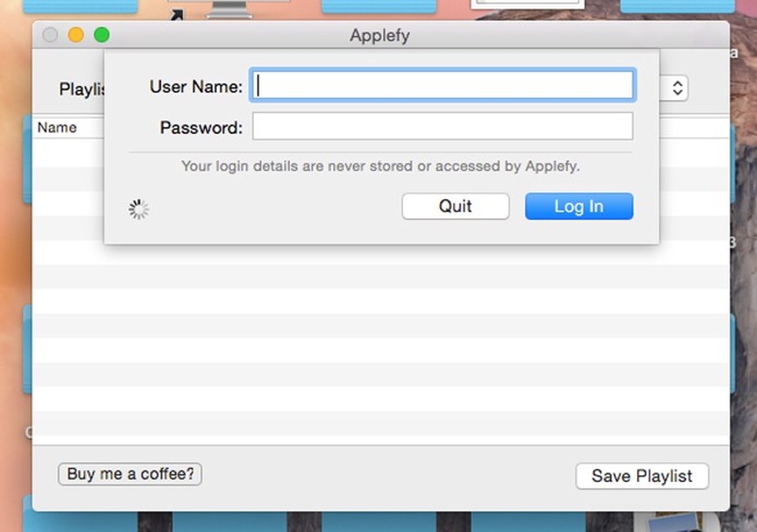
Task: Open the playlist dropdown stepper arrows
Action: tap(677, 88)
